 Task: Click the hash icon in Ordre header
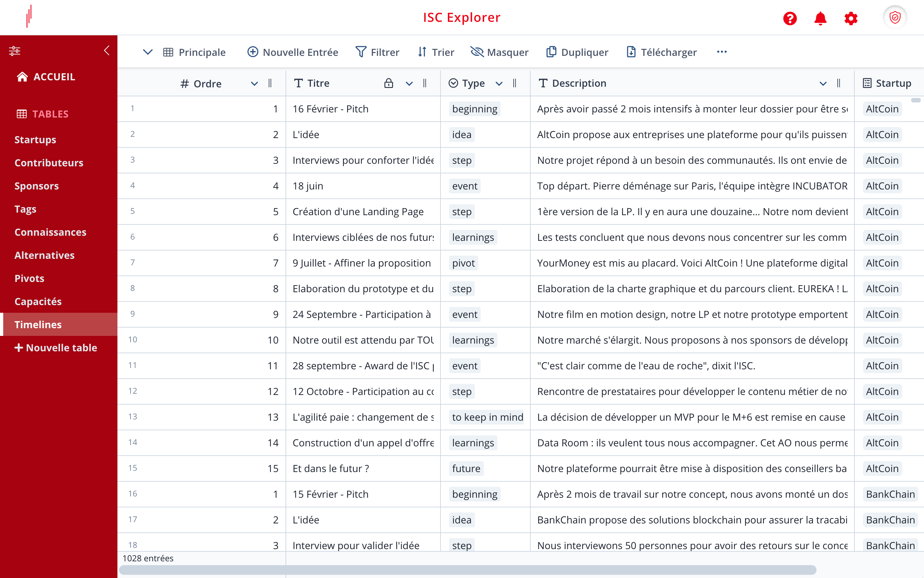(185, 84)
